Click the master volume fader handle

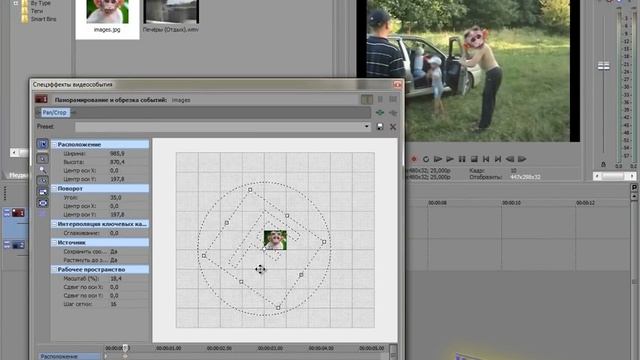pyautogui.click(x=604, y=66)
